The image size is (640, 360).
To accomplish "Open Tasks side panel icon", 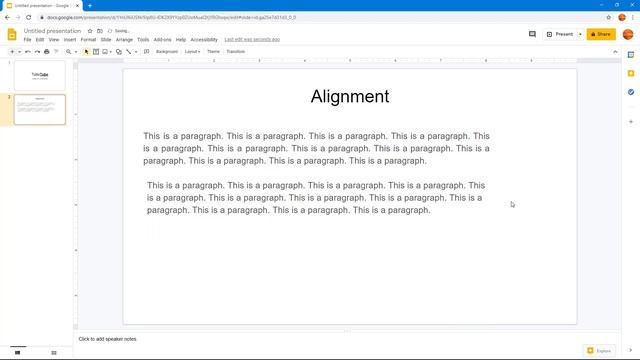I will pos(631,92).
